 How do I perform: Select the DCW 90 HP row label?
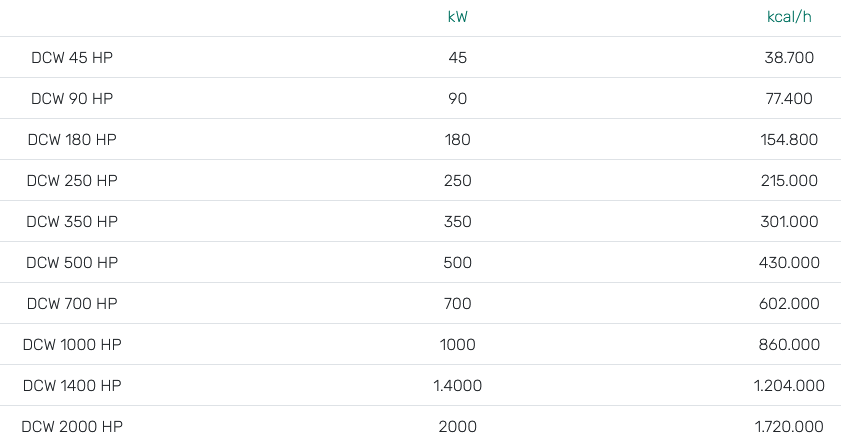pos(72,99)
